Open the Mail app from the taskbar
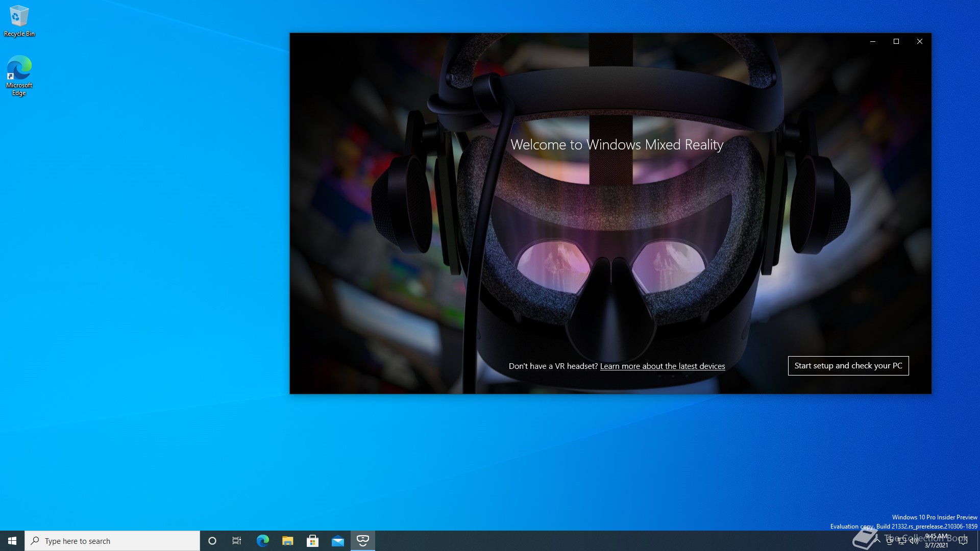The image size is (980, 551). [338, 541]
